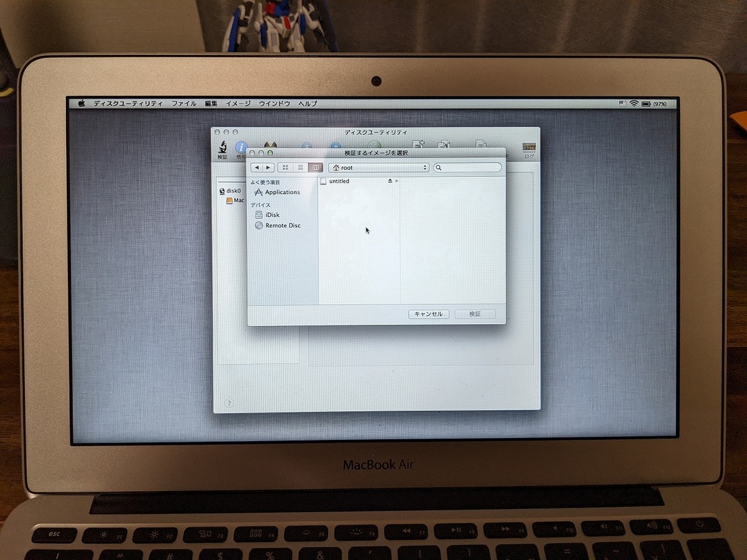Select Applications in the sidebar
Image resolution: width=747 pixels, height=560 pixels.
pyautogui.click(x=278, y=192)
